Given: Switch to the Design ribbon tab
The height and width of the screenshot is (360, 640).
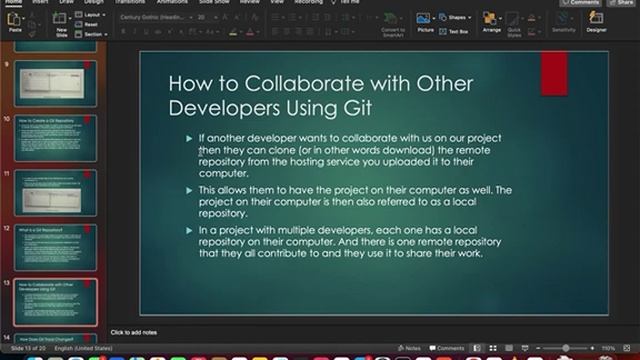Looking at the screenshot, I should [x=94, y=2].
